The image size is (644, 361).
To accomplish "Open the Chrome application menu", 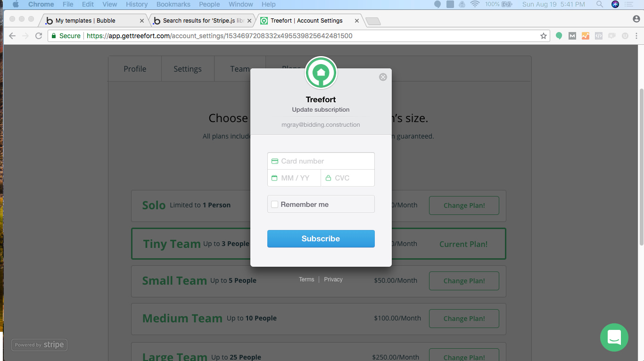I will tap(41, 4).
